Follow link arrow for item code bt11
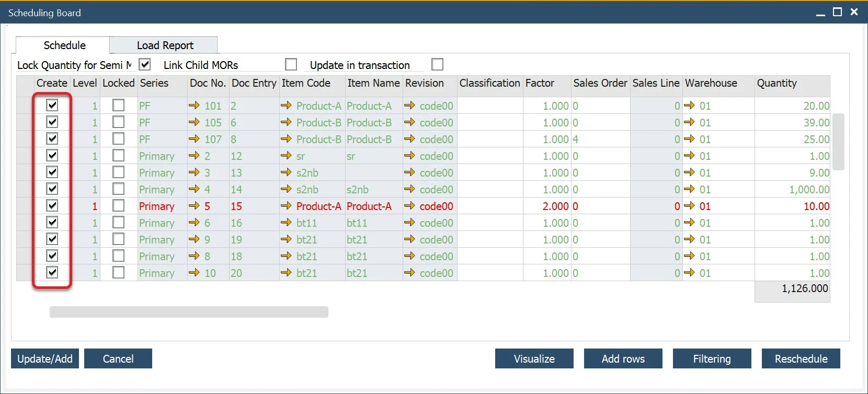Screen dimensions: 868x394 pyautogui.click(x=286, y=223)
